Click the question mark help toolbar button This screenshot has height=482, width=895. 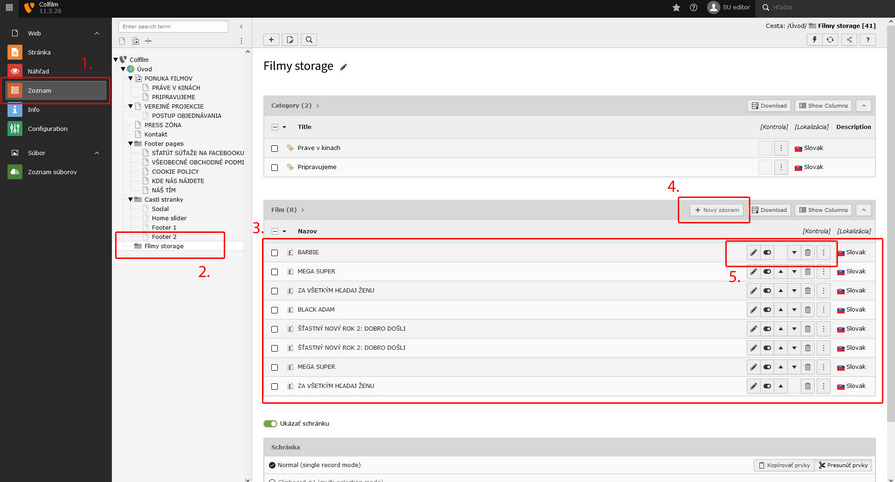pos(868,40)
